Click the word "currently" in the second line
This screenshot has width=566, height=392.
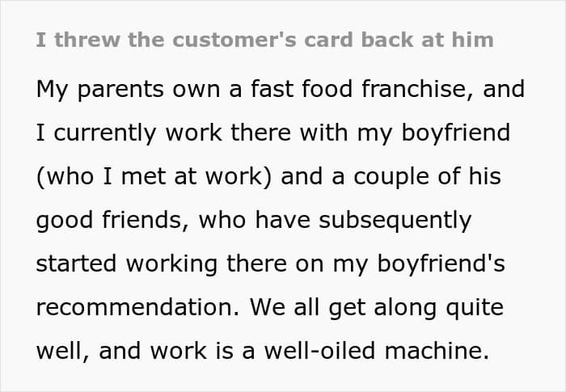104,133
